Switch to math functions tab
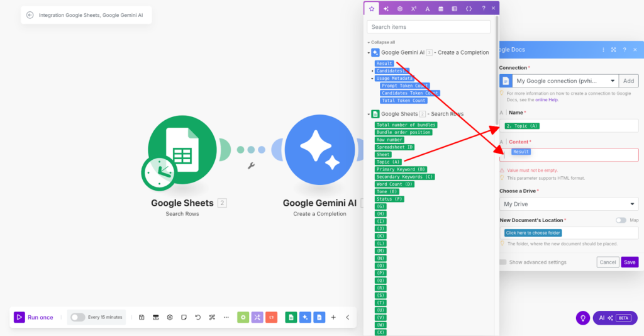 414,9
